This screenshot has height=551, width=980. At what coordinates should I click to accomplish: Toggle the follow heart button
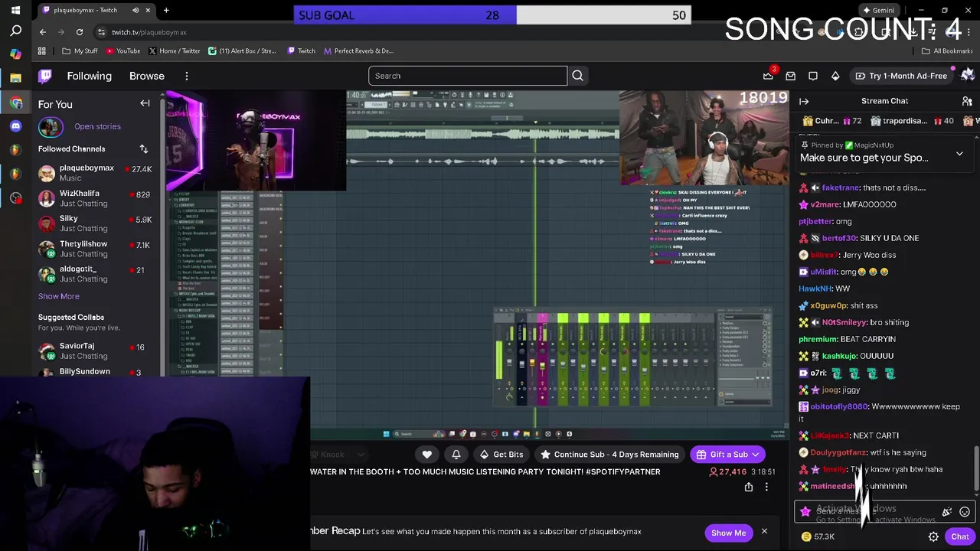point(427,455)
